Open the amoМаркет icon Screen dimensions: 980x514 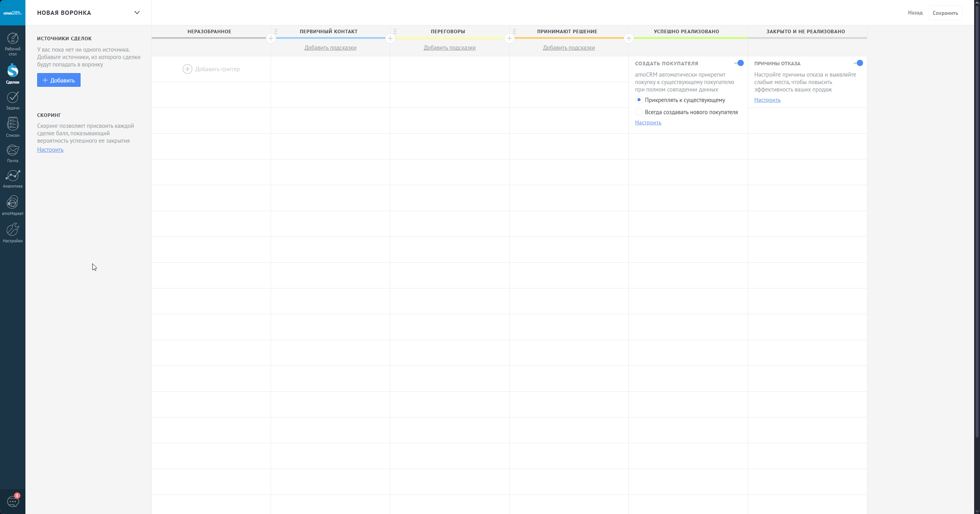[13, 202]
